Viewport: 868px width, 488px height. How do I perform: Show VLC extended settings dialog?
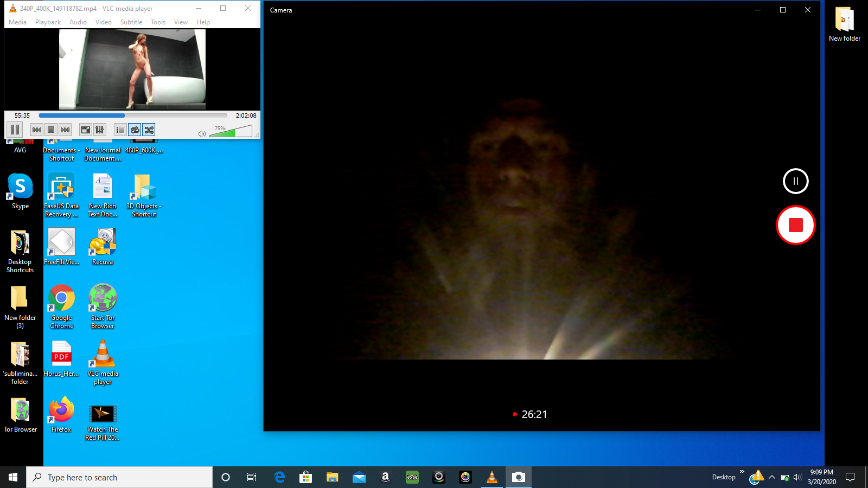(x=100, y=130)
